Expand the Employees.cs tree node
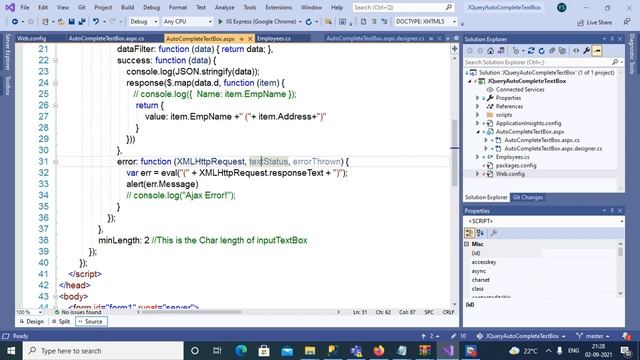Screen dimensions: 640x360 click(x=478, y=157)
